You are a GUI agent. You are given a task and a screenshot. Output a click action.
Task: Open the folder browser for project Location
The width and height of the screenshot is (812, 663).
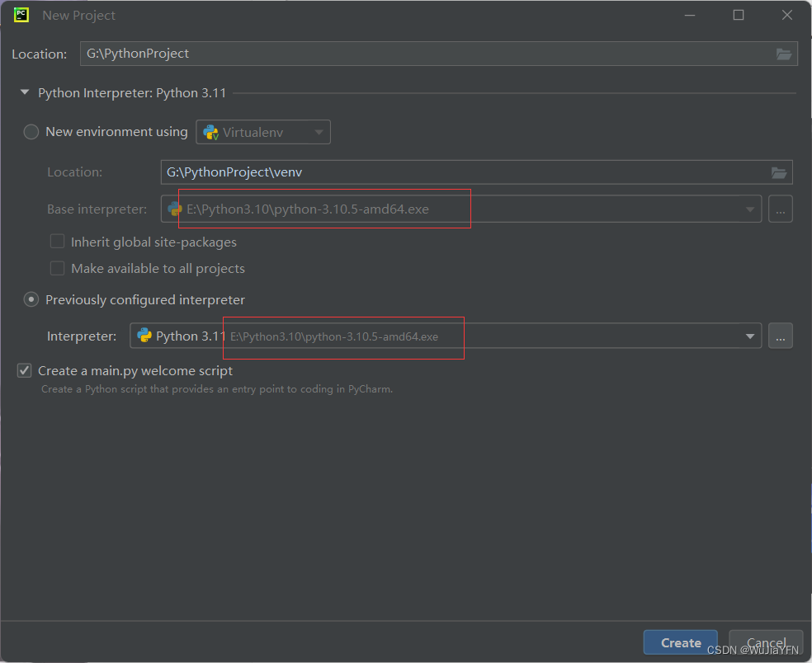(782, 54)
